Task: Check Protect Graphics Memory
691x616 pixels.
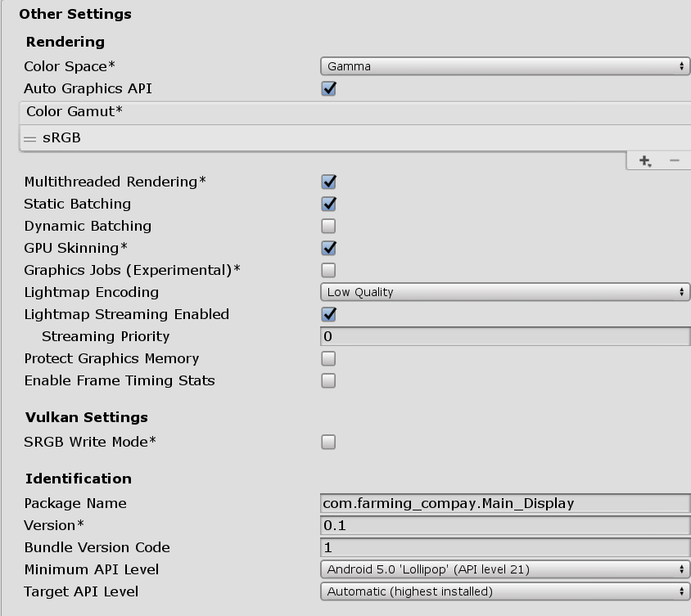Action: [328, 358]
